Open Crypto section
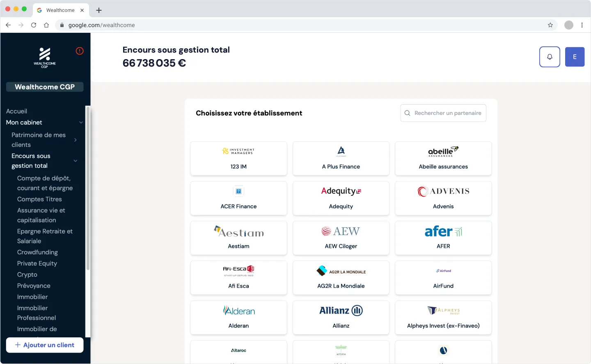This screenshot has height=364, width=591. 27,275
